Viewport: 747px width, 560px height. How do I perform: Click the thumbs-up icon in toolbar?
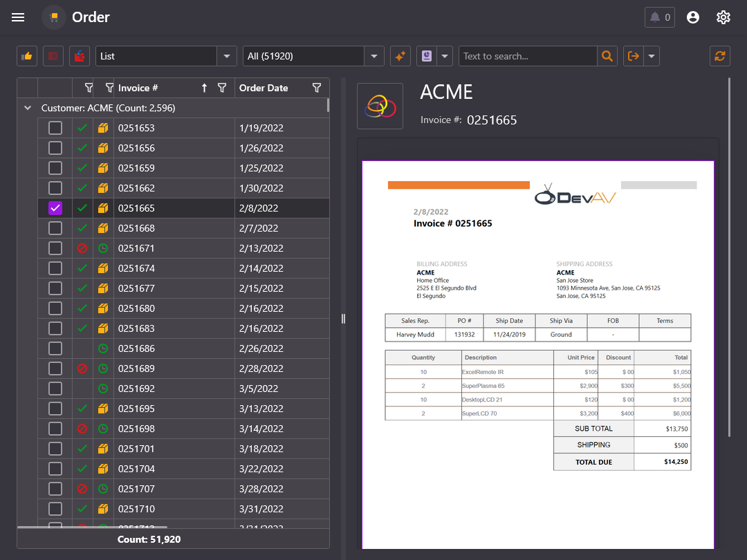coord(27,56)
